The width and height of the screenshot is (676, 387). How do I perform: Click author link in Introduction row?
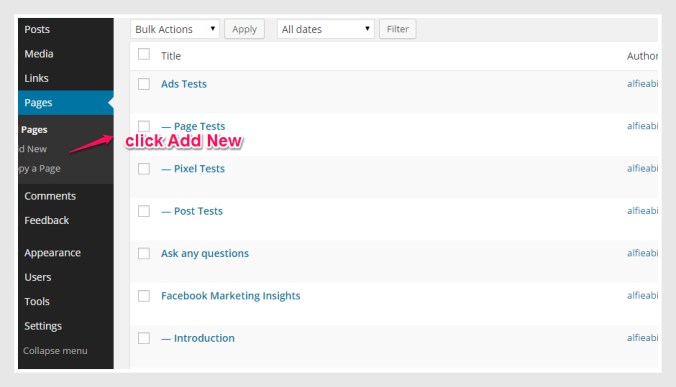click(642, 338)
